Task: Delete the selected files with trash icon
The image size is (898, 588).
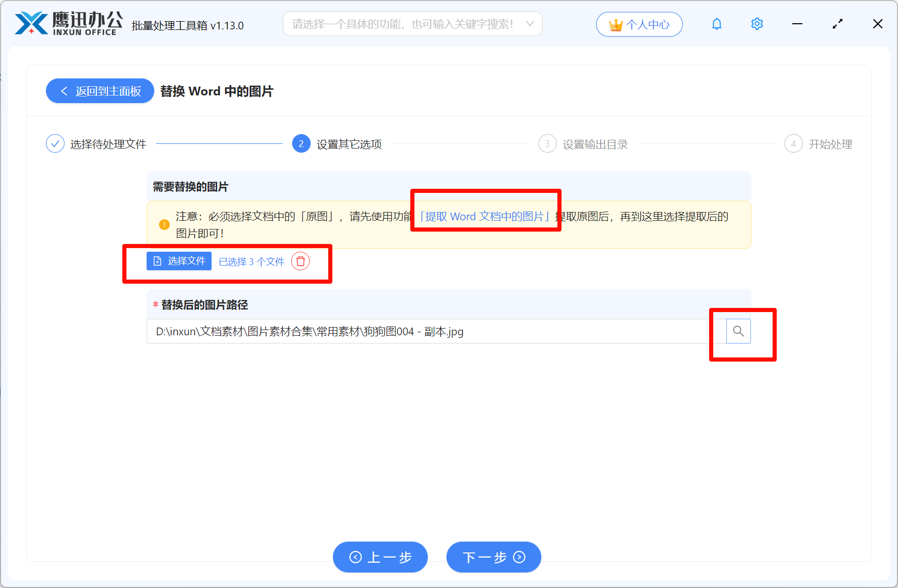Action: (x=301, y=262)
